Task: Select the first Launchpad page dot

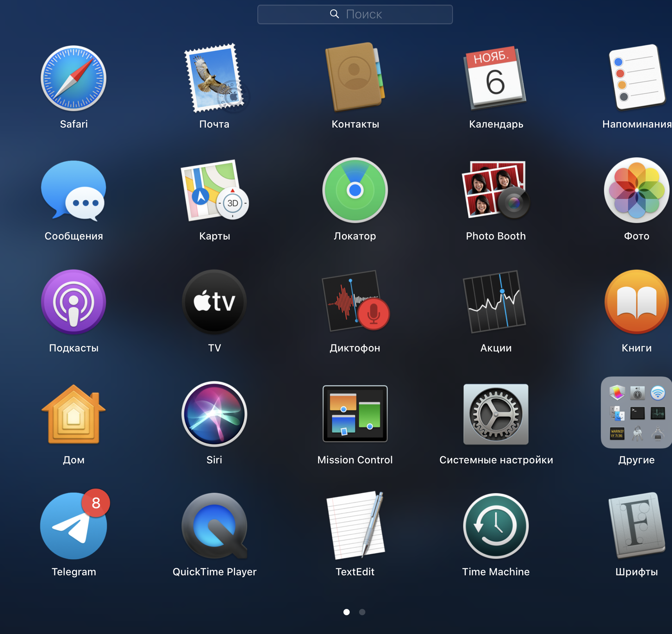Action: click(347, 612)
